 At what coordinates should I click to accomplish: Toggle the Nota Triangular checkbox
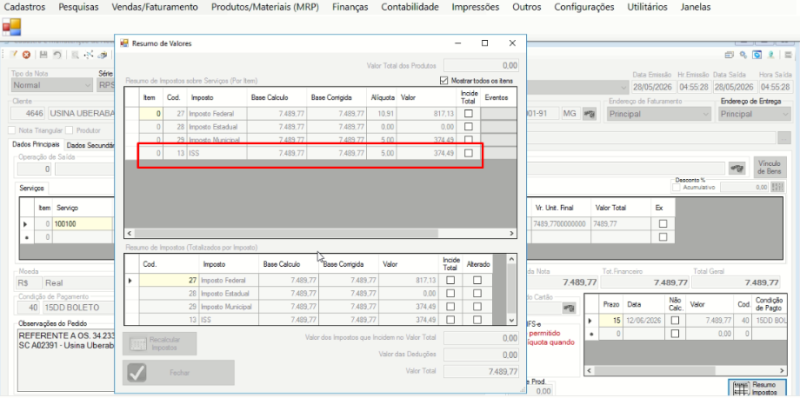(x=12, y=130)
